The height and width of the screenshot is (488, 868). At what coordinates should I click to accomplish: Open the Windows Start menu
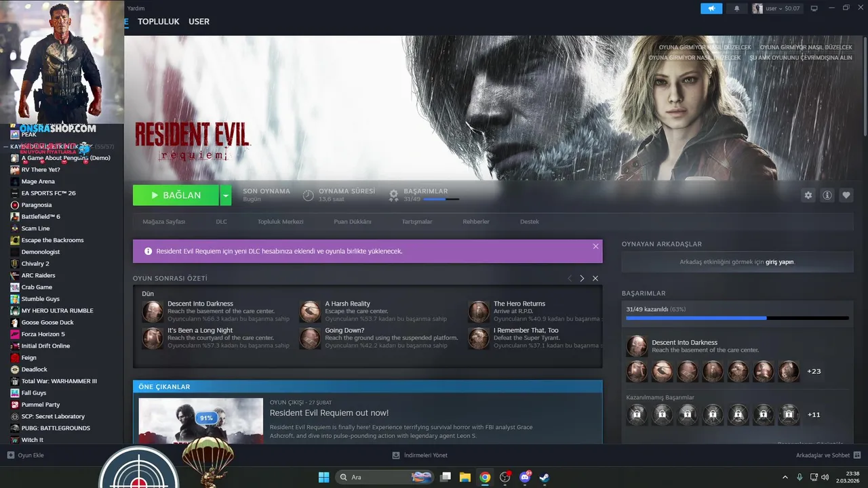tap(323, 477)
